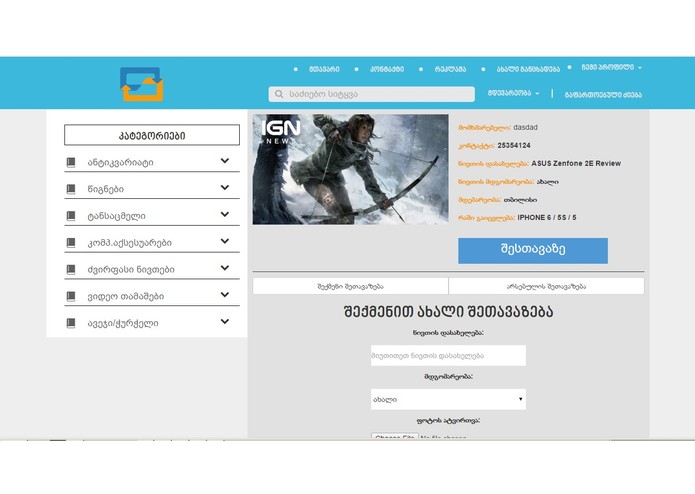Open the კონტაქტი navigation item
Viewport: 695px width, 494px height.
pyautogui.click(x=387, y=69)
